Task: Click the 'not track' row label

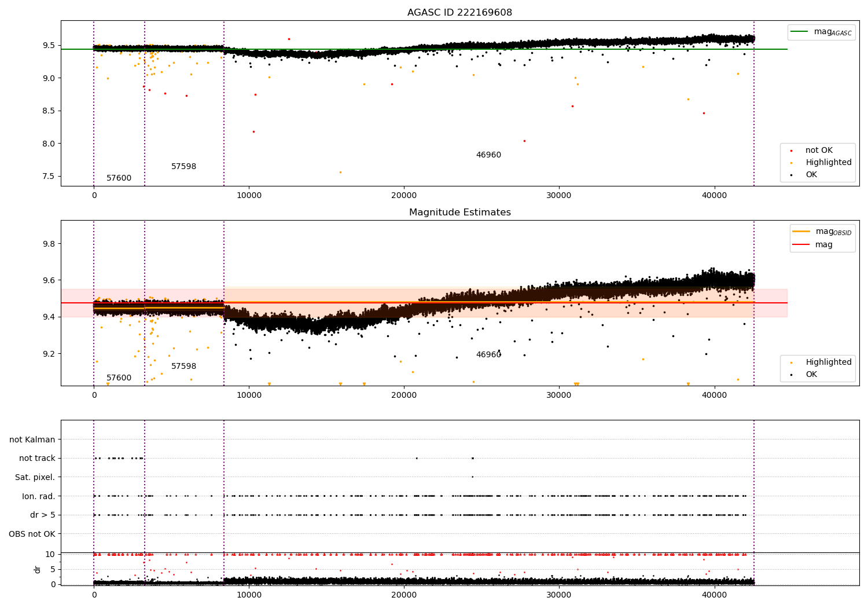Action: pyautogui.click(x=37, y=459)
